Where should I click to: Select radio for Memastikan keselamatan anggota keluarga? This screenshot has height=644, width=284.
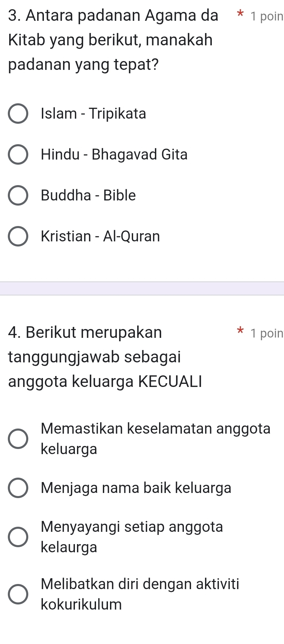(x=18, y=438)
